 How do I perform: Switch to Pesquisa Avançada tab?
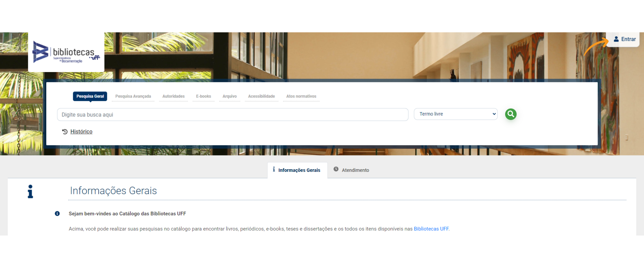(133, 96)
